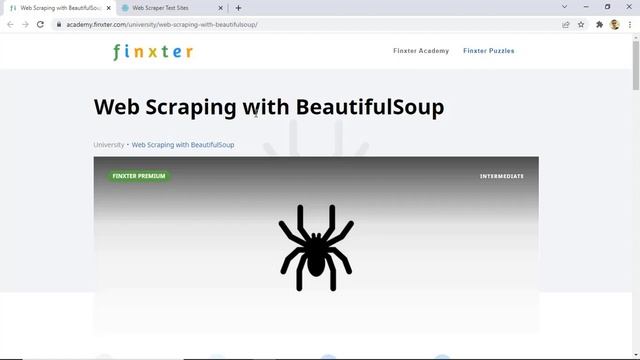Open a new browser tab

[238, 8]
